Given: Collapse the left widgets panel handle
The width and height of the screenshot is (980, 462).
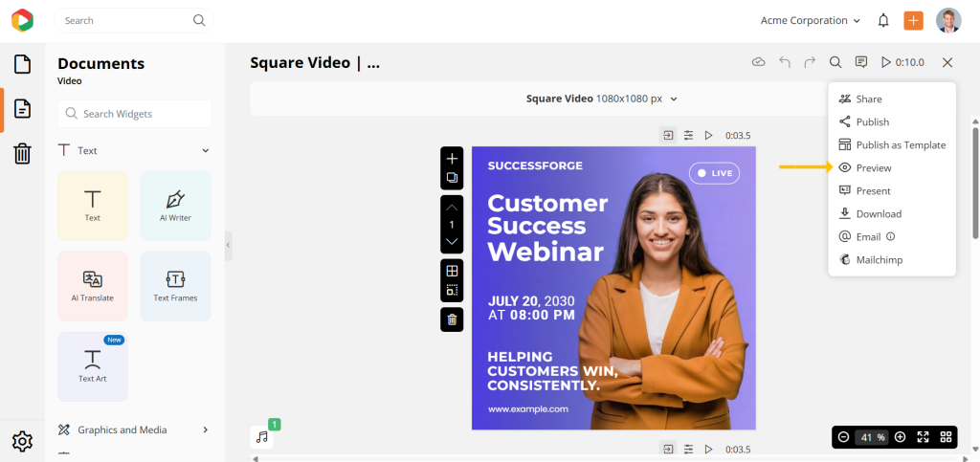Looking at the screenshot, I should click(228, 246).
